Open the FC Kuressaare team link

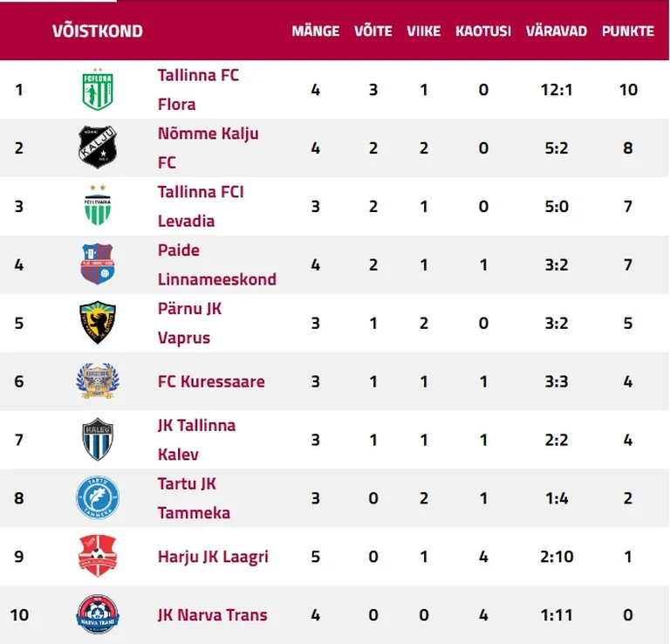pos(211,381)
